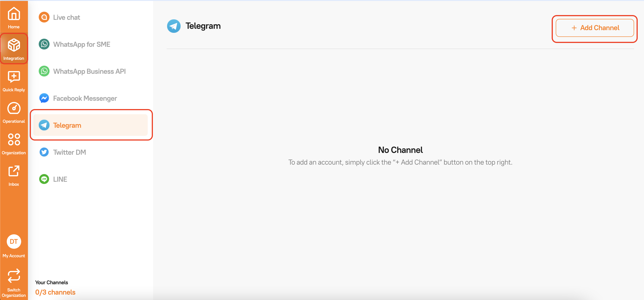Viewport: 644px width, 300px height.
Task: Open the Quick Reply icon
Action: [x=14, y=77]
